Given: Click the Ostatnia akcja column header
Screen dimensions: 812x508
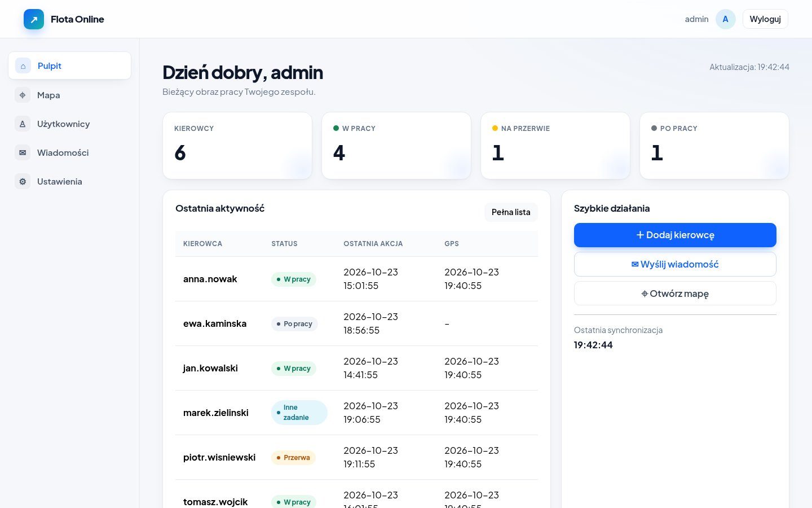Looking at the screenshot, I should [373, 244].
